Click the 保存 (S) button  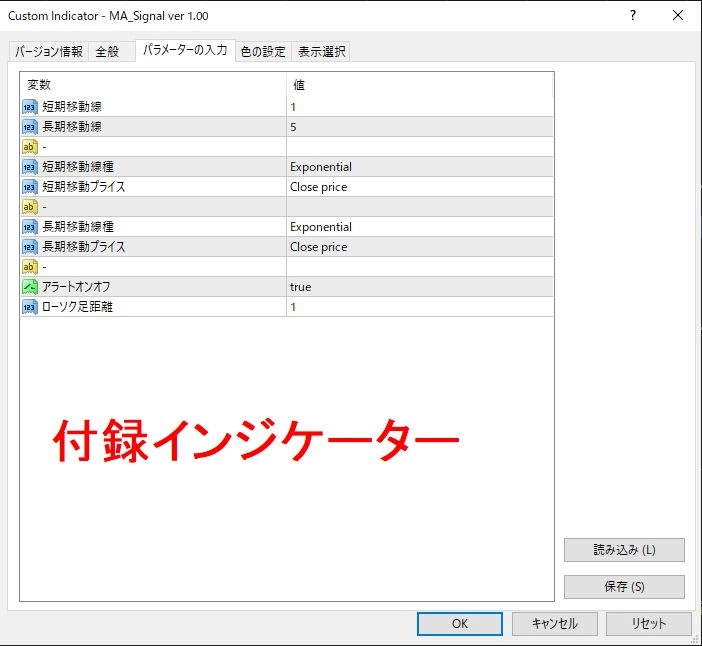pos(624,587)
